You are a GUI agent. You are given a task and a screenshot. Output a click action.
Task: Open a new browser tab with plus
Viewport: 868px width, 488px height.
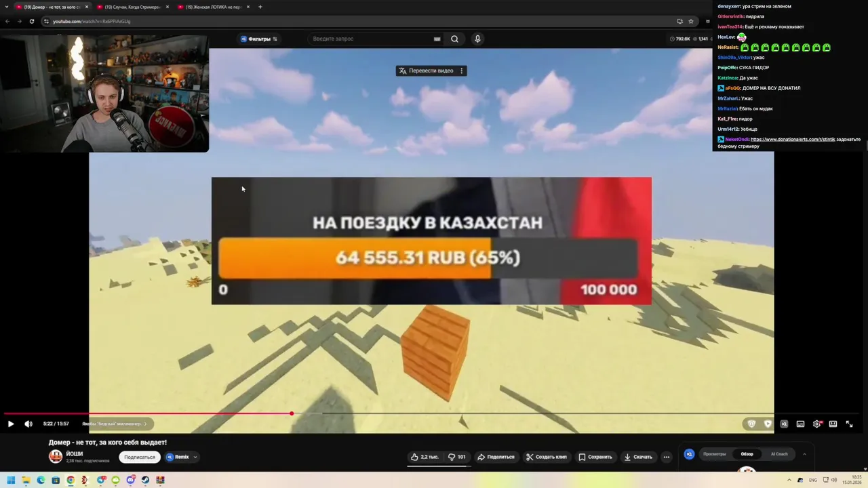[x=260, y=7]
